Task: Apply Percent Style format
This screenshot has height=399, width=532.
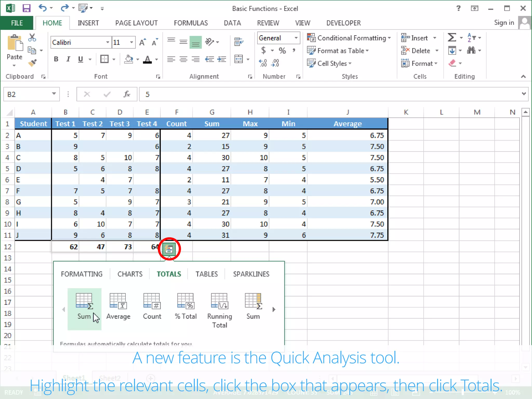Action: (x=282, y=50)
